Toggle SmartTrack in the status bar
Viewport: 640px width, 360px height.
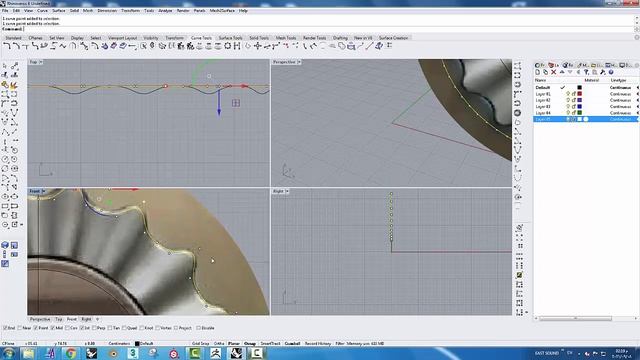(270, 344)
